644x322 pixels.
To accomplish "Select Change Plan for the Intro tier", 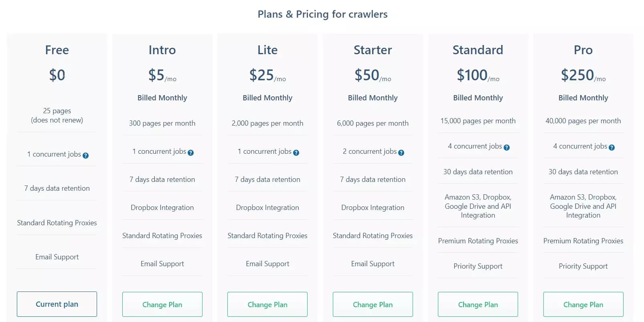I will [162, 304].
